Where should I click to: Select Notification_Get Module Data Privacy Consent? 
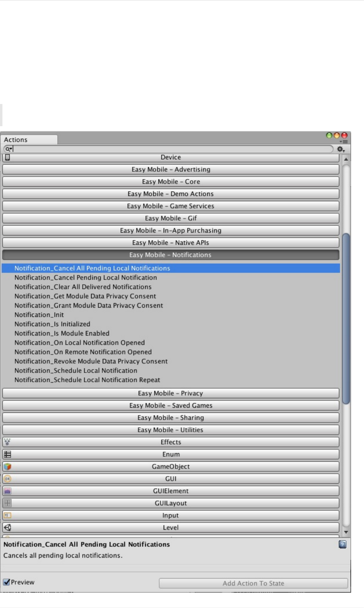[85, 296]
